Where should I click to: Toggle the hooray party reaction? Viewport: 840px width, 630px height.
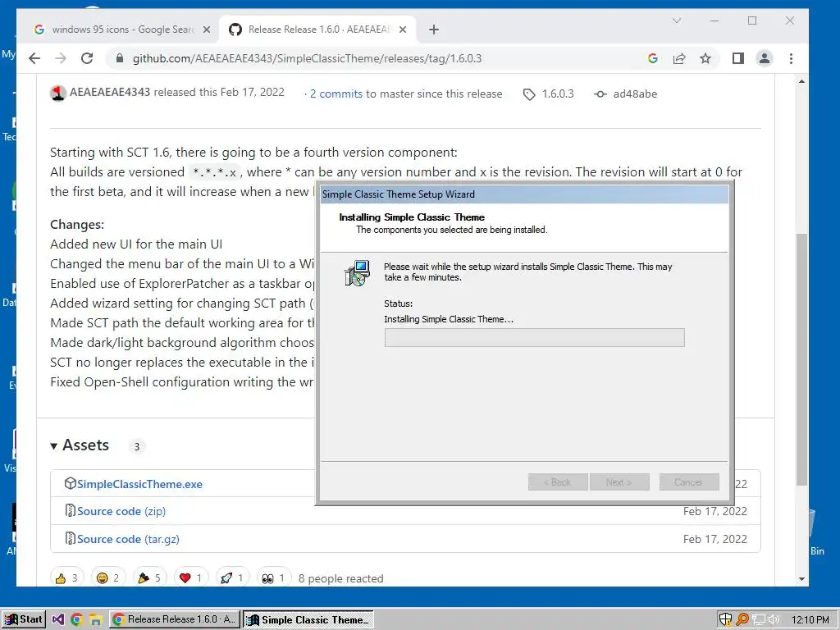point(149,578)
